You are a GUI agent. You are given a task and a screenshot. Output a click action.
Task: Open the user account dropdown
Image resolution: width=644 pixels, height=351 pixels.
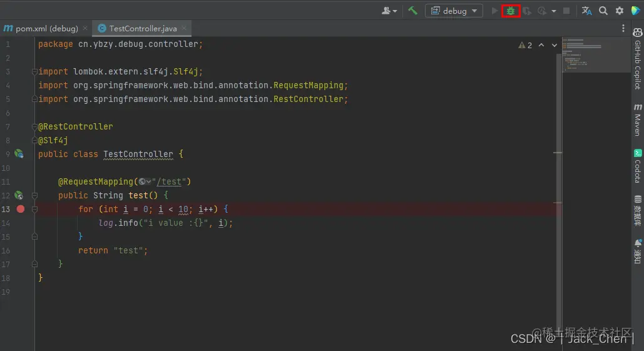(x=389, y=11)
